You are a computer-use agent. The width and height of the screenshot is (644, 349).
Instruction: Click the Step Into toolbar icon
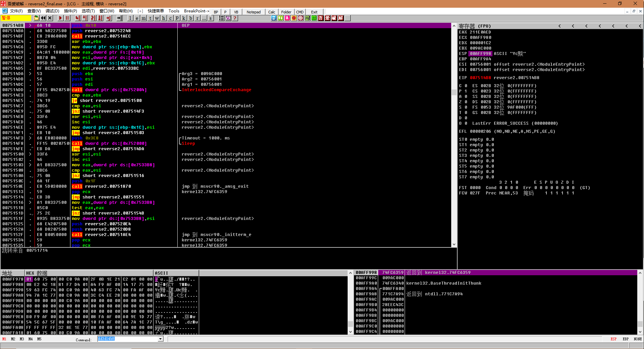pyautogui.click(x=78, y=18)
